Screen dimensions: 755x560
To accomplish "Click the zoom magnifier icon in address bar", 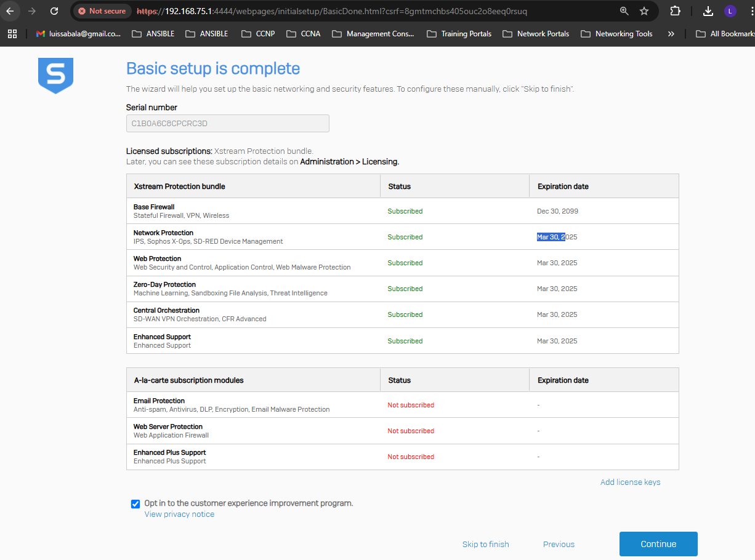I will pyautogui.click(x=624, y=11).
